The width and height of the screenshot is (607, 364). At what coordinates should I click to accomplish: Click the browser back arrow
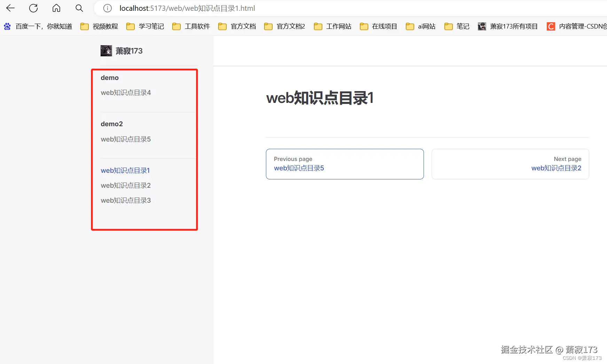tap(10, 8)
